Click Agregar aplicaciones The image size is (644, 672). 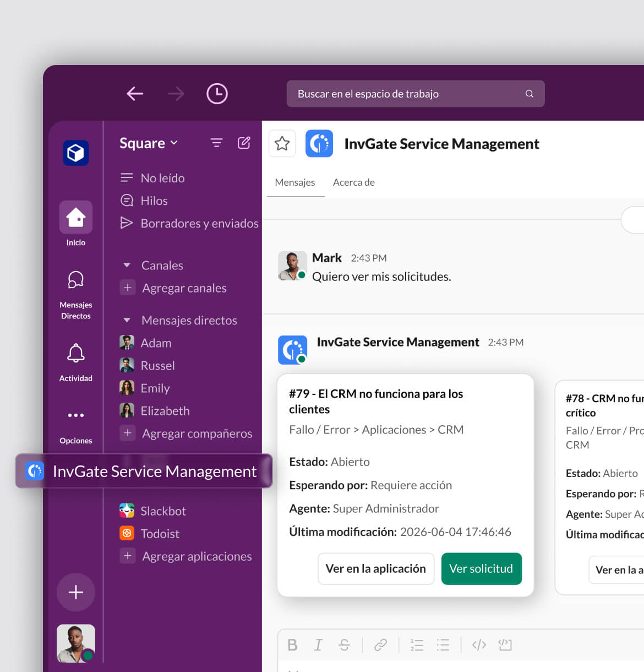tap(186, 556)
